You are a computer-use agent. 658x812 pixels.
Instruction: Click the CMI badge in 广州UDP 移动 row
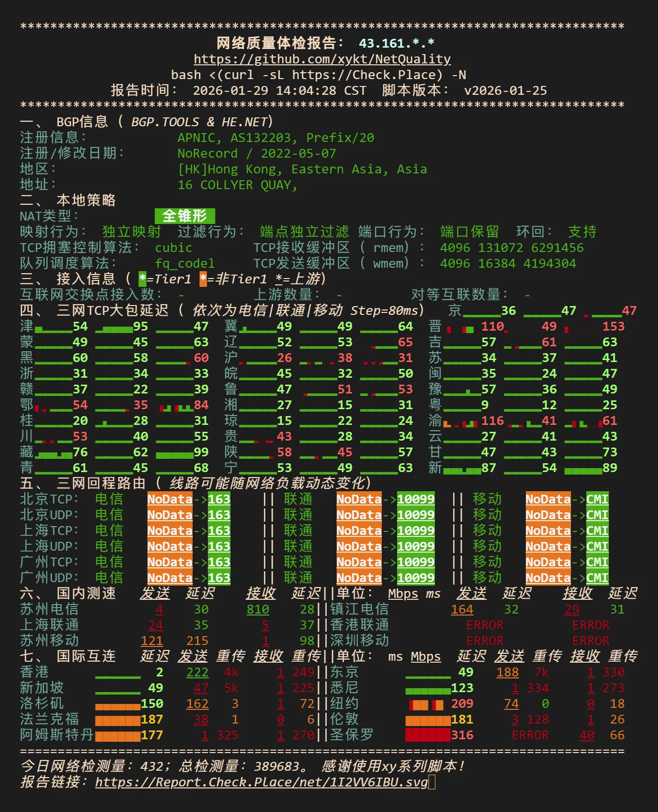click(x=597, y=578)
